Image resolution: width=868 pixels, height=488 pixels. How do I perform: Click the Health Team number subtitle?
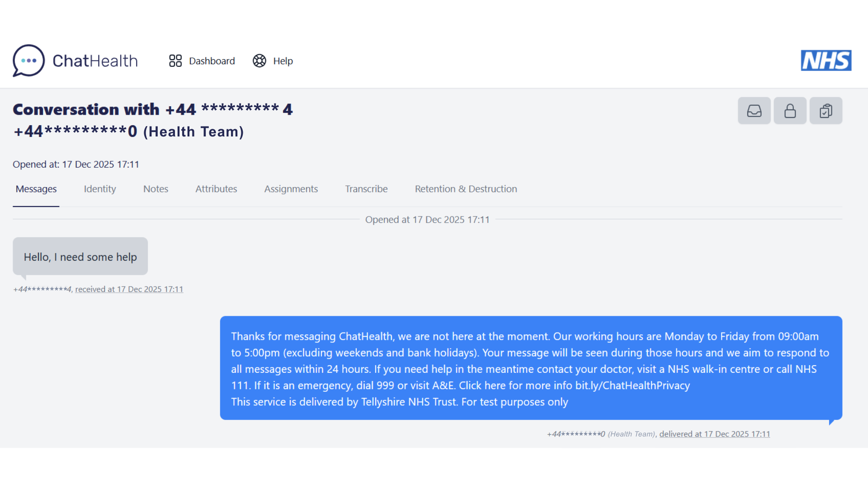[x=129, y=131]
